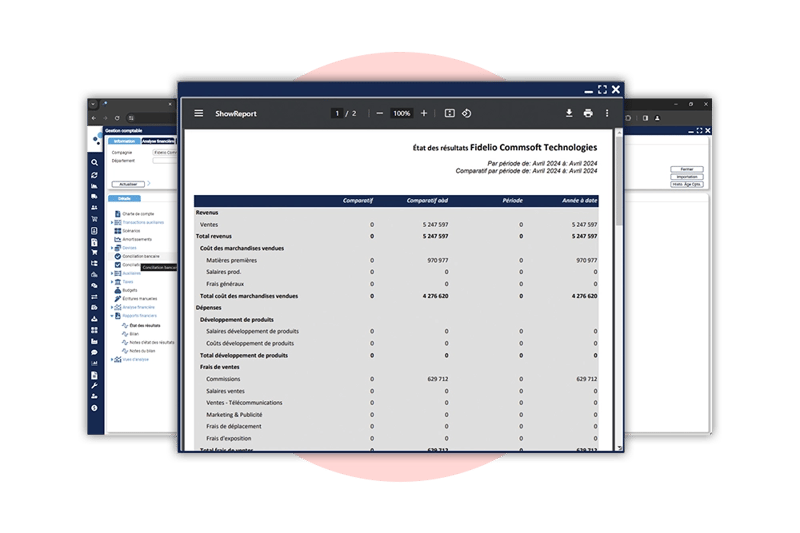The height and width of the screenshot is (533, 800).
Task: Expand the Devises node
Action: (112, 248)
